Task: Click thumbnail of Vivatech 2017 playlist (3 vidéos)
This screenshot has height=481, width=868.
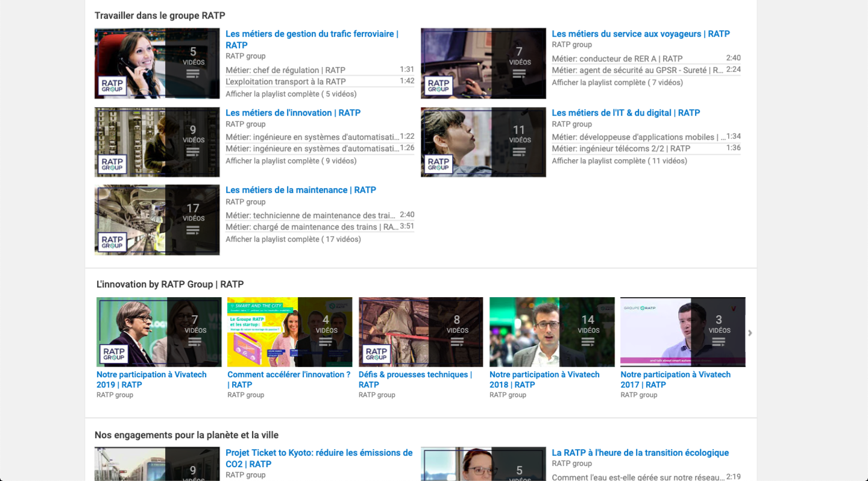Action: 683,332
